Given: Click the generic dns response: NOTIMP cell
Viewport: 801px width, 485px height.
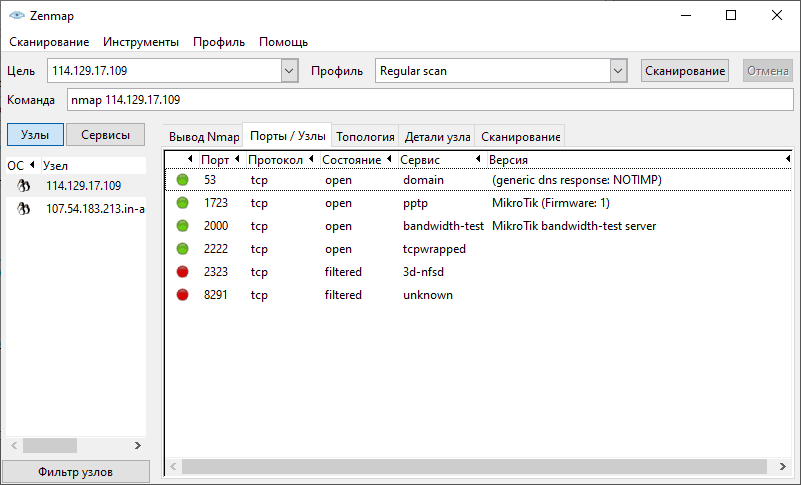Looking at the screenshot, I should click(577, 180).
